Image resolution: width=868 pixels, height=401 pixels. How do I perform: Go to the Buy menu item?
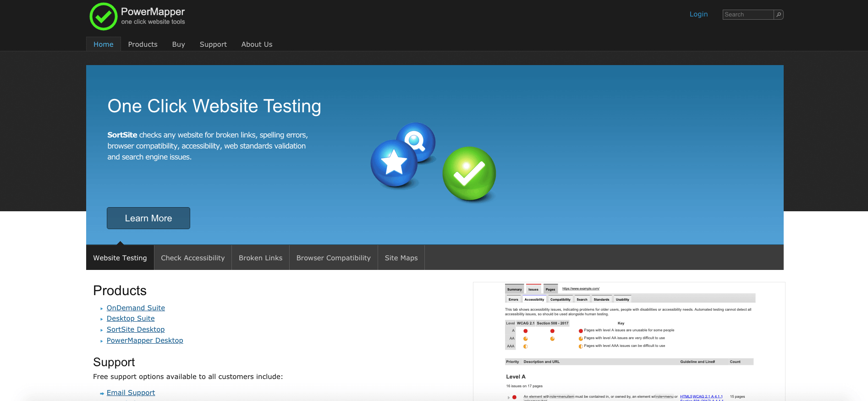coord(178,44)
